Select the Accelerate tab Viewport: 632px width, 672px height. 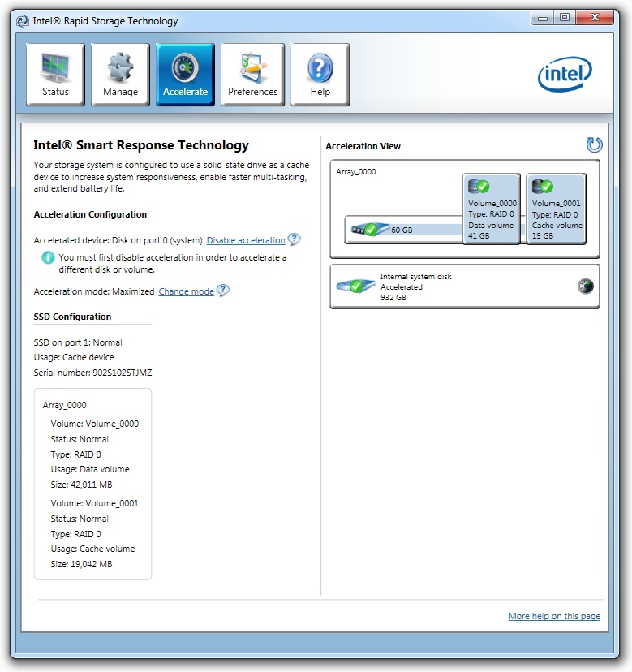pos(185,75)
